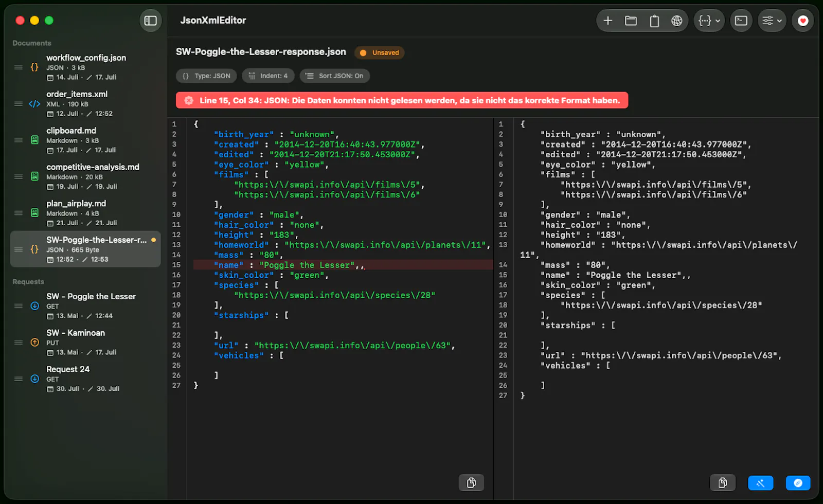Click the JSON braces icon of workflow_config.json
Screen dimensions: 823x504
34,67
